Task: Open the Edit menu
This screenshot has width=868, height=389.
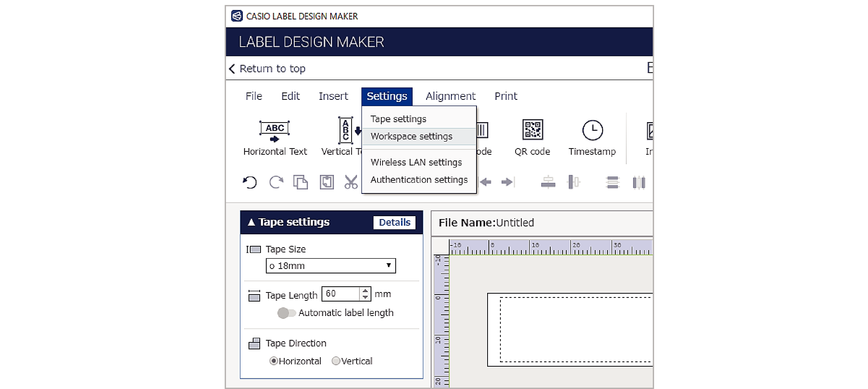Action: (291, 96)
